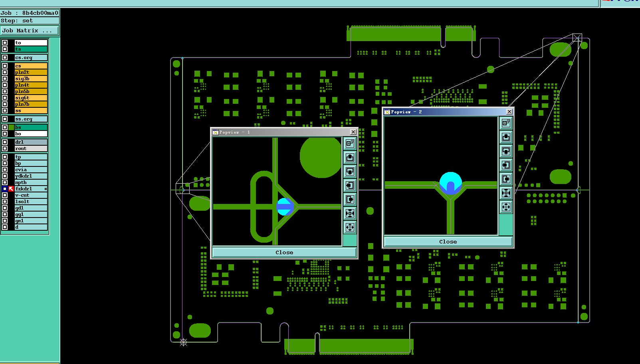The height and width of the screenshot is (364, 640).
Task: Close Popview 1 with title bar X
Action: pos(353,132)
